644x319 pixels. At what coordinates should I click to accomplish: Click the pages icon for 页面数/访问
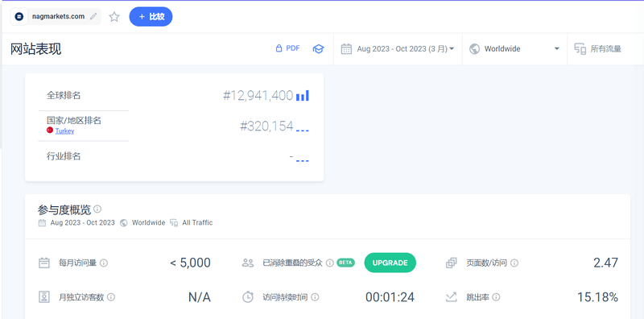(x=452, y=263)
